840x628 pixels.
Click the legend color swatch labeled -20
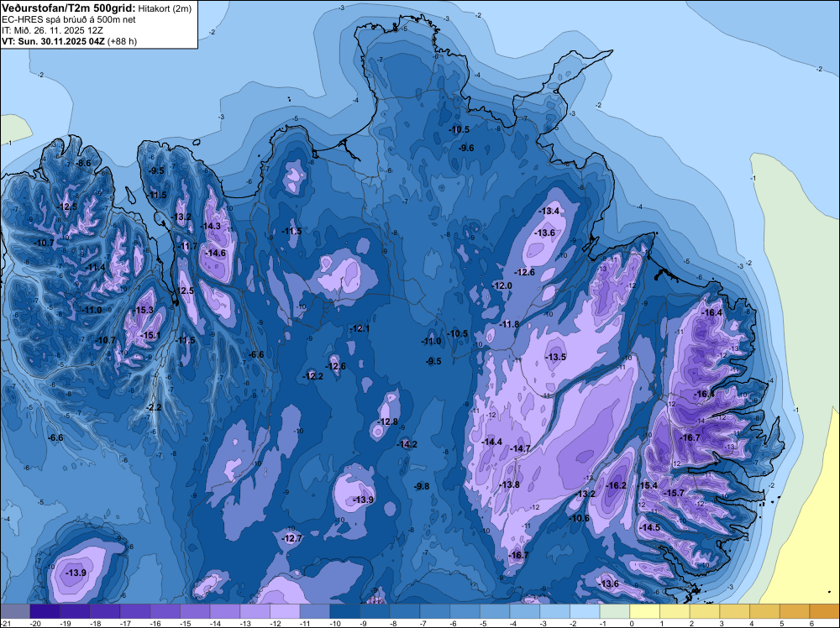click(45, 611)
